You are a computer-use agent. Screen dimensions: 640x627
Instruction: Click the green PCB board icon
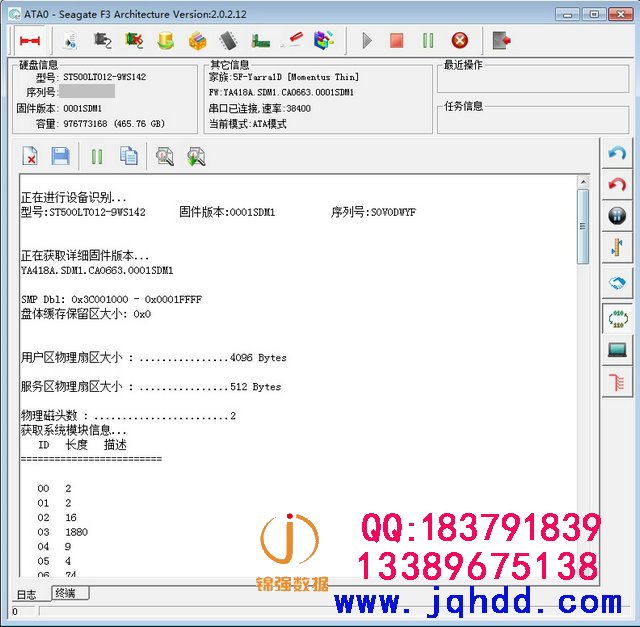pos(260,41)
